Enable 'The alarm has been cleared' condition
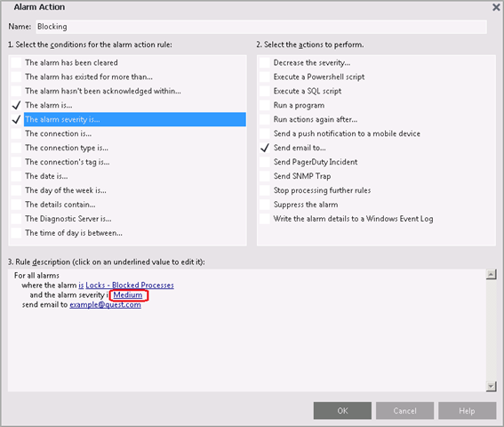 pos(16,62)
